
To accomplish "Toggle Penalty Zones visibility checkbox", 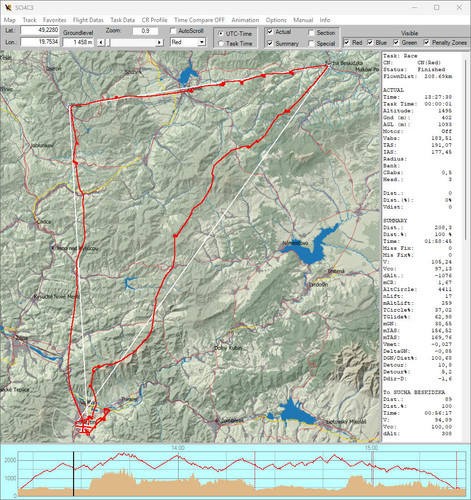I will point(427,43).
